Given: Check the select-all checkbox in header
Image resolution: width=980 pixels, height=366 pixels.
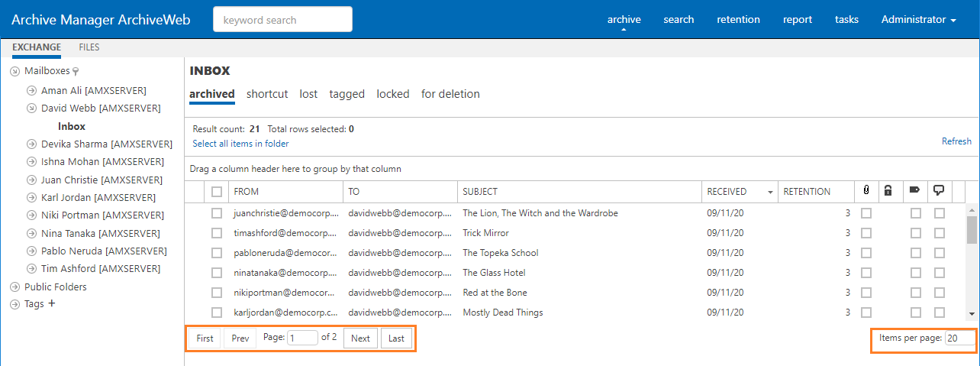Looking at the screenshot, I should [217, 192].
